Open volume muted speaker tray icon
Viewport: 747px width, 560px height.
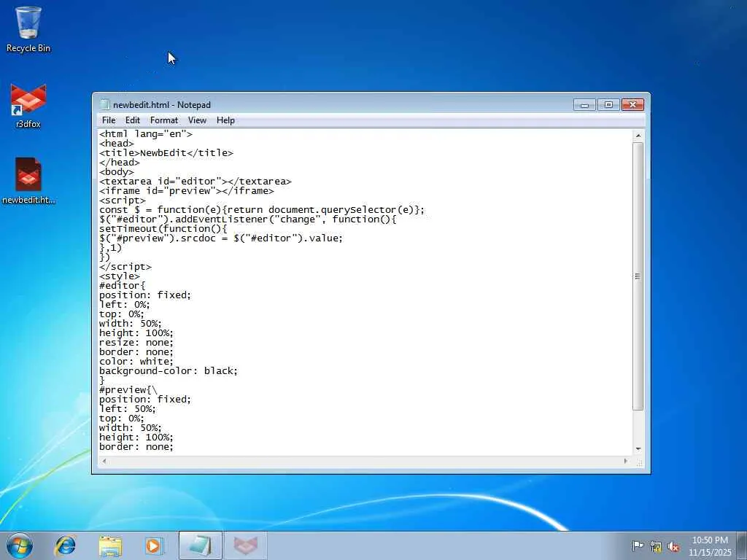[673, 547]
